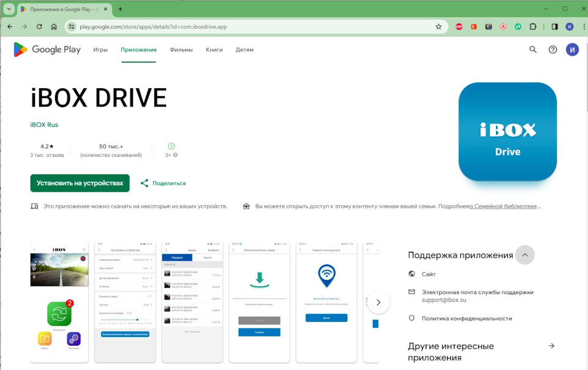
Task: Open the Семейной библиотеке link
Action: [505, 206]
